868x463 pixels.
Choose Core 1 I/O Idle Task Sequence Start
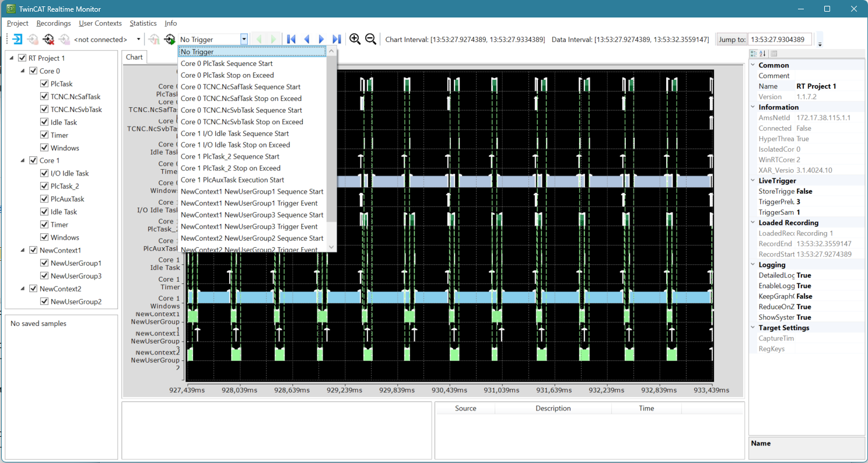tap(252, 134)
